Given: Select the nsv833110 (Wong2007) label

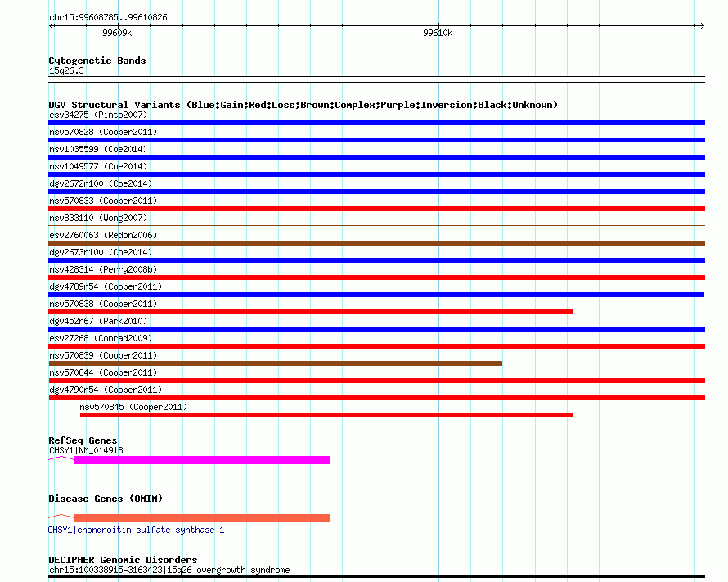Looking at the screenshot, I should tap(98, 218).
